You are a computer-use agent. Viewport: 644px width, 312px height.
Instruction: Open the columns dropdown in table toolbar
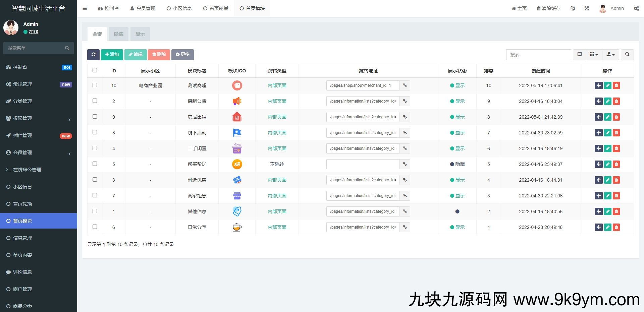[594, 55]
